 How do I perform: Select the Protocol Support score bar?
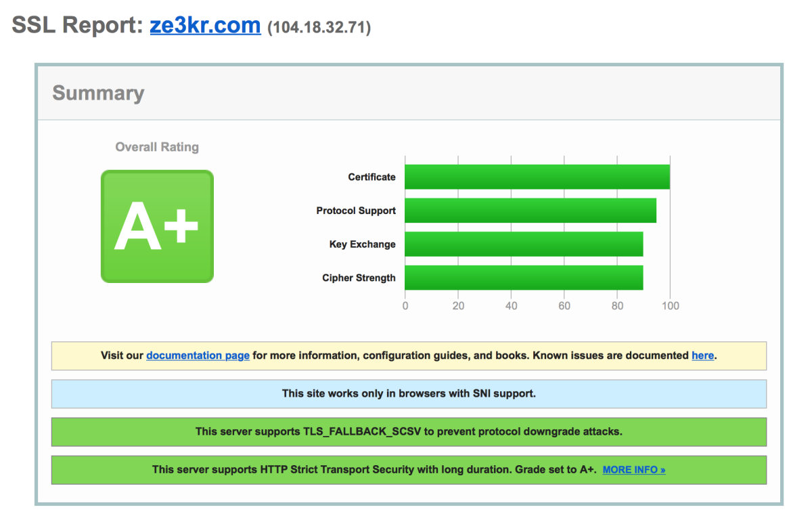point(531,211)
